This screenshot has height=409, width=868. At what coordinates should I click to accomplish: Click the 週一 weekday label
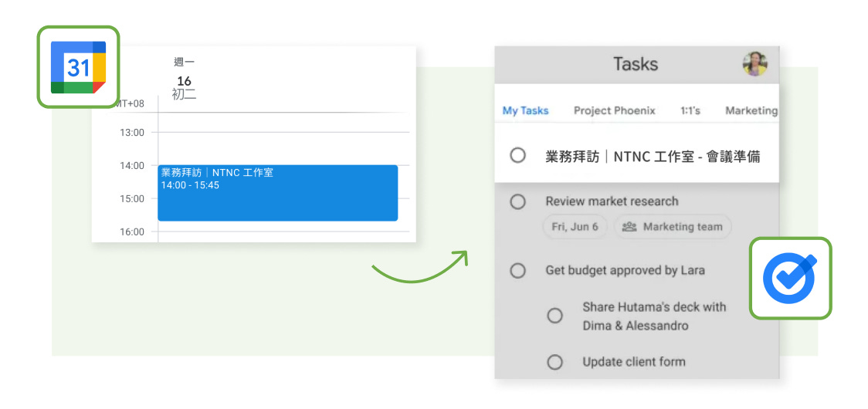(x=185, y=62)
